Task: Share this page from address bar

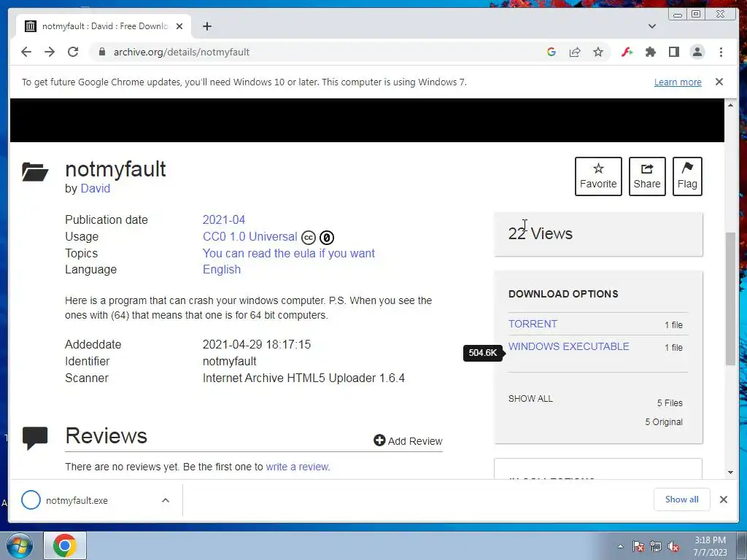Action: coord(575,52)
